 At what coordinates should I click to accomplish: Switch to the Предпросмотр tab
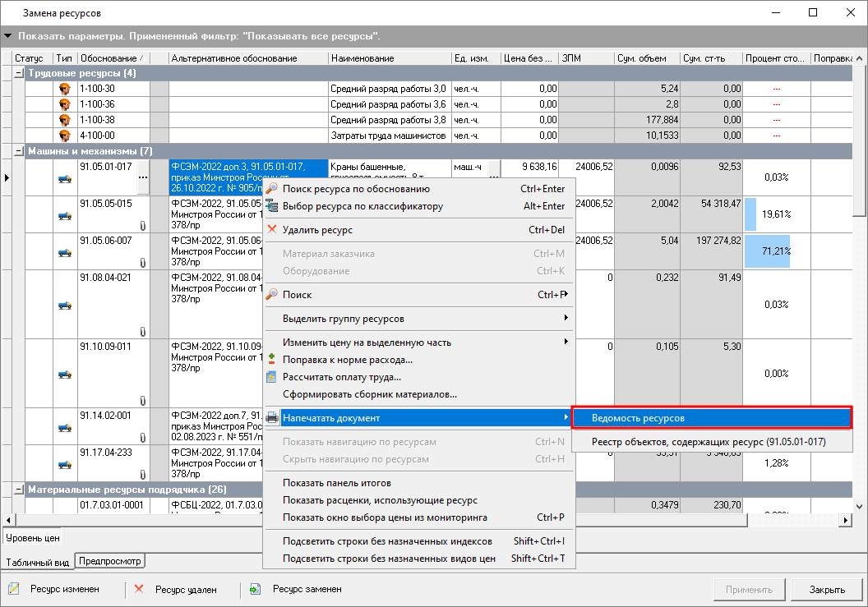(x=110, y=562)
